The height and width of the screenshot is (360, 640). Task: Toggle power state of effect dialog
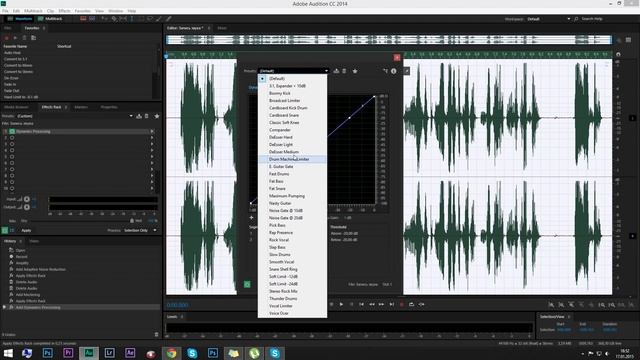(x=247, y=284)
